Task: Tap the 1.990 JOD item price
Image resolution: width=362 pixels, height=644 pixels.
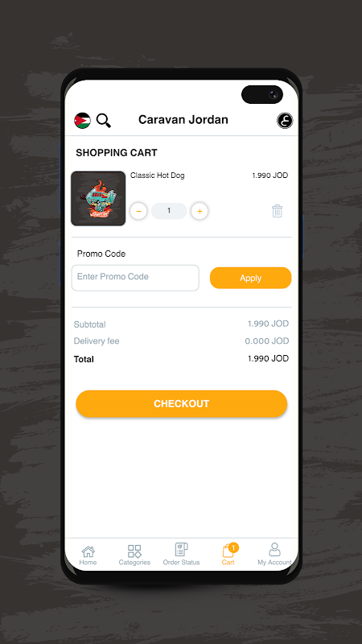Action: [270, 175]
